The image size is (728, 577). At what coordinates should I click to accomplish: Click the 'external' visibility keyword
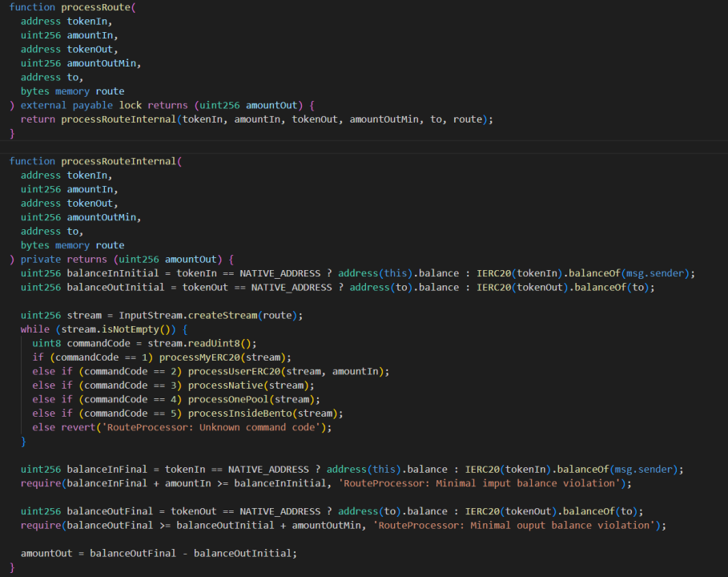click(x=43, y=106)
